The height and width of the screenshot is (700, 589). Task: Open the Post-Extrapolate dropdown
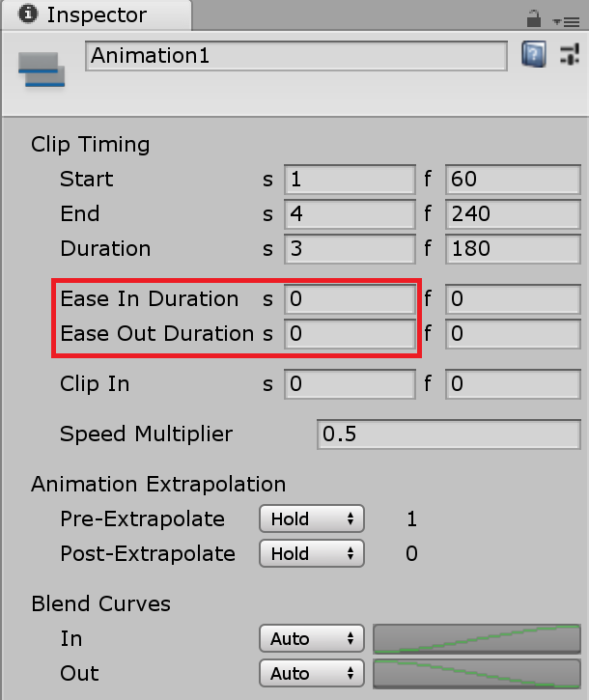click(x=311, y=553)
